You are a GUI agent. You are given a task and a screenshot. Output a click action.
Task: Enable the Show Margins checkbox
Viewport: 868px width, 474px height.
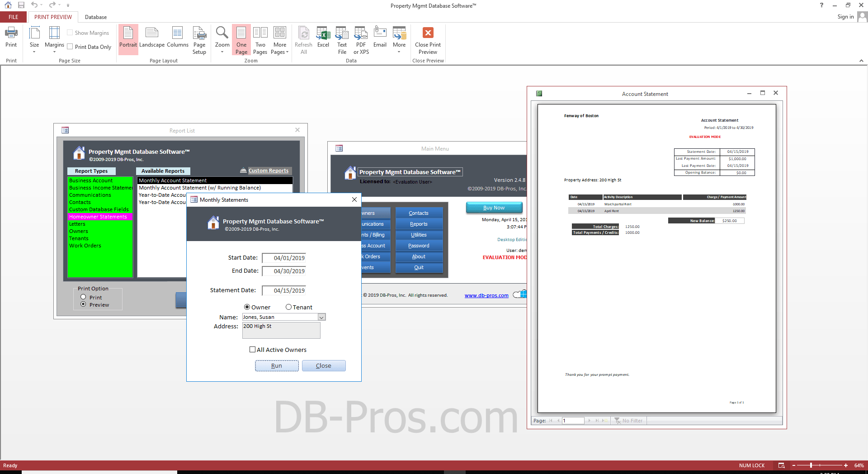(70, 32)
